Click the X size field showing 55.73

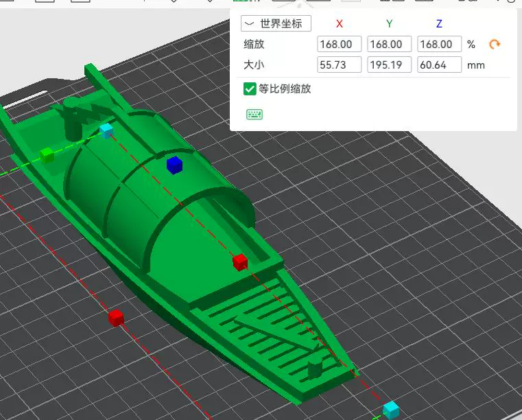coord(340,65)
